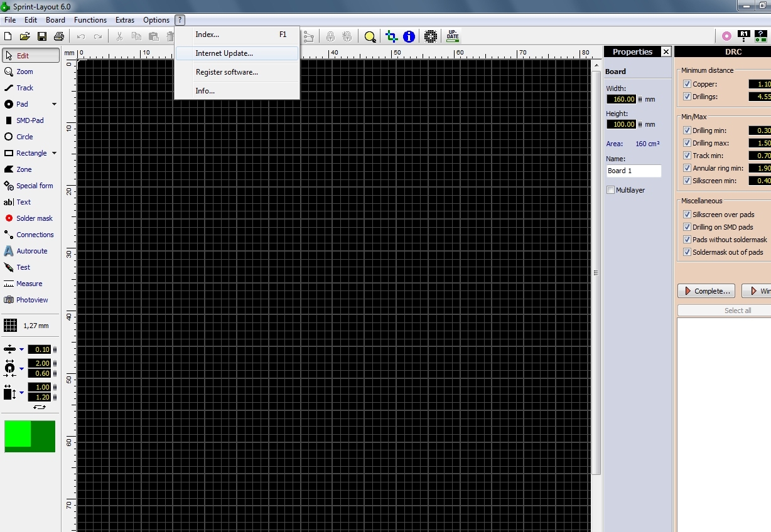771x532 pixels.
Task: Choose Index... from the help menu
Action: pyautogui.click(x=237, y=35)
